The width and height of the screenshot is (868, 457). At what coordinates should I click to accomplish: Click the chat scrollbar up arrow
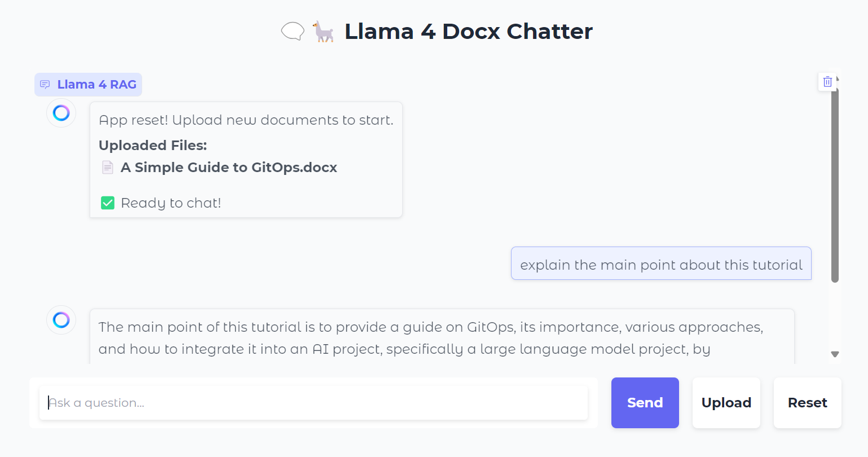pos(838,80)
